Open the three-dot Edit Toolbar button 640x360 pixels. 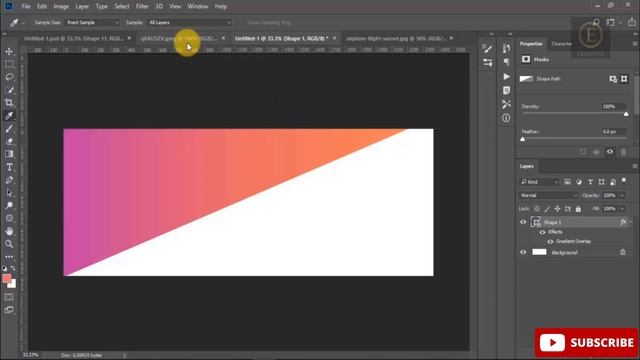pyautogui.click(x=9, y=257)
